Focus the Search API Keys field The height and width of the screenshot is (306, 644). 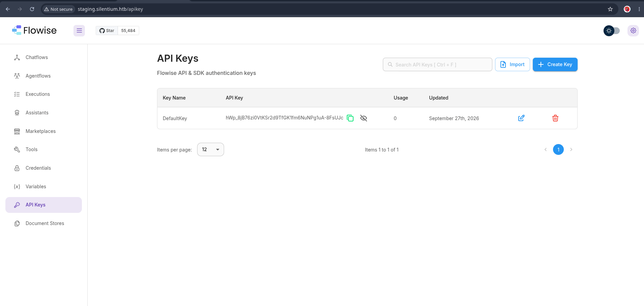[437, 64]
